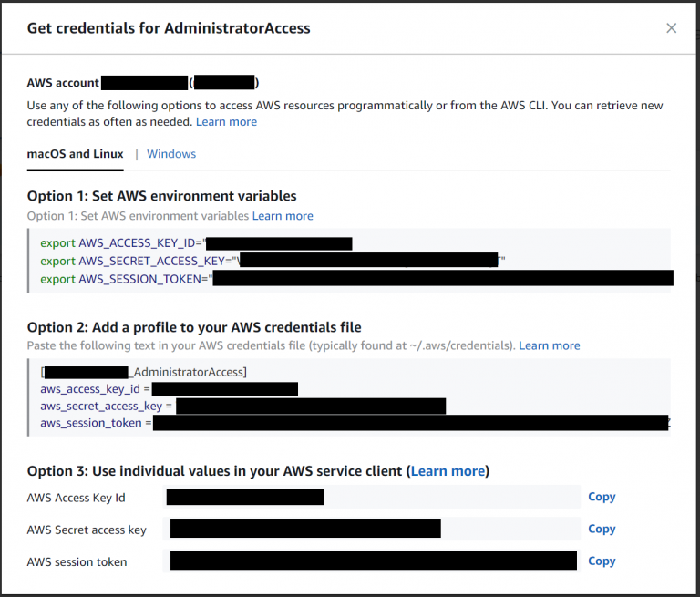
Task: Open Learn more about AWS credentials file
Action: pyautogui.click(x=550, y=345)
